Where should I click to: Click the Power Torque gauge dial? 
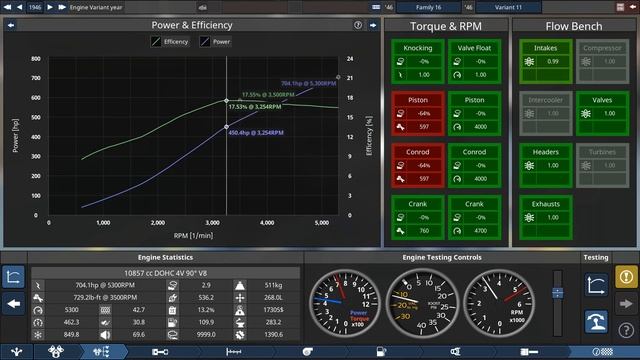(x=345, y=304)
